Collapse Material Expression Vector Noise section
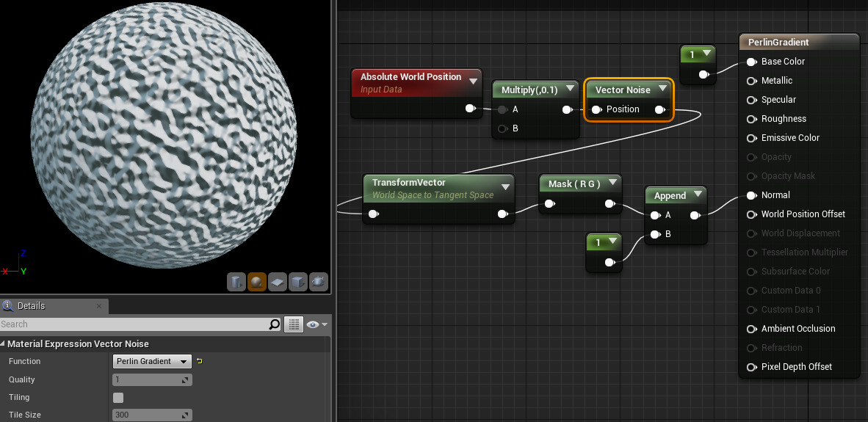 pyautogui.click(x=3, y=344)
